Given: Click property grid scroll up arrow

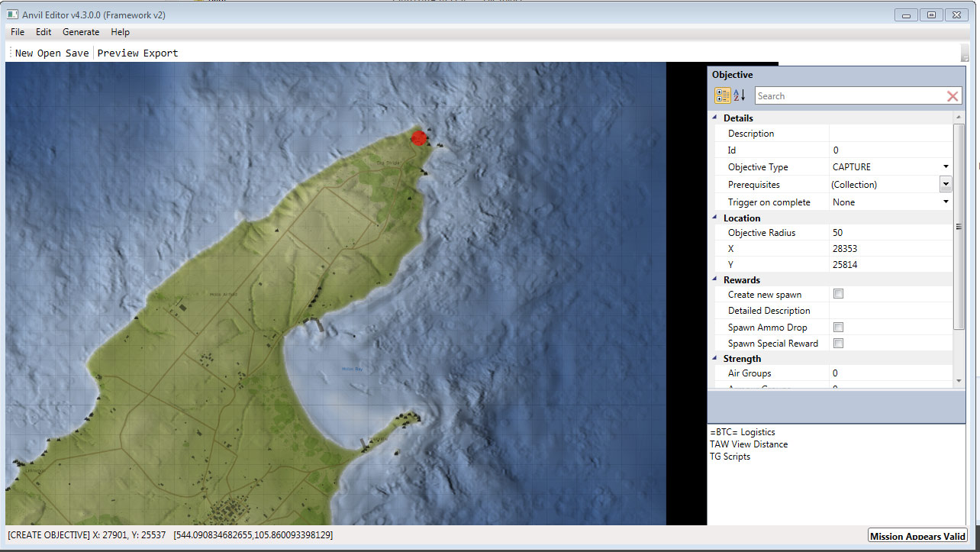Looking at the screenshot, I should 959,117.
